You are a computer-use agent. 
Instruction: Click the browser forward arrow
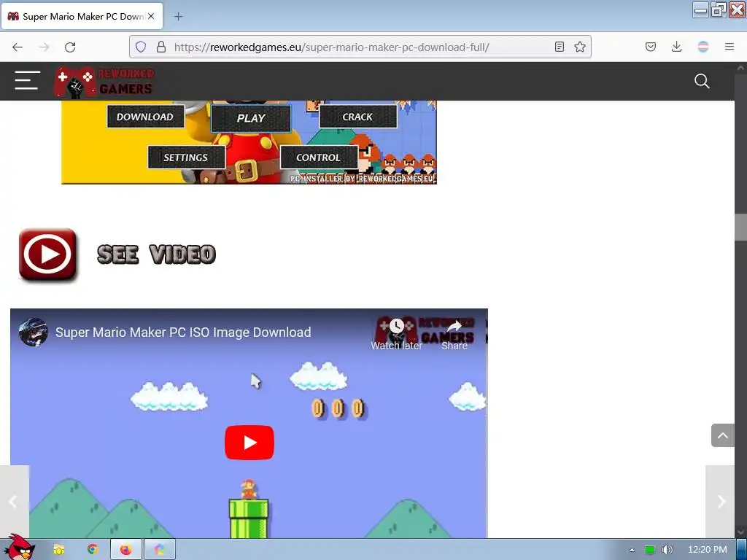tap(44, 47)
